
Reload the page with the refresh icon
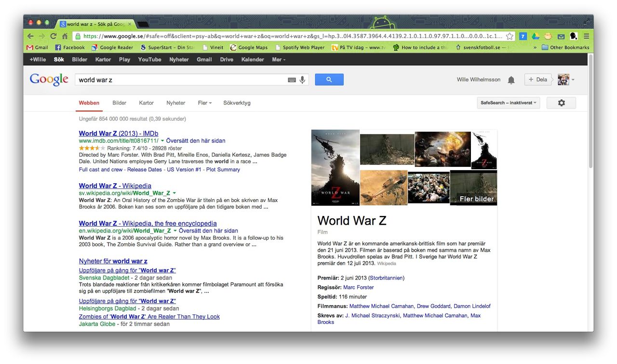click(x=54, y=36)
